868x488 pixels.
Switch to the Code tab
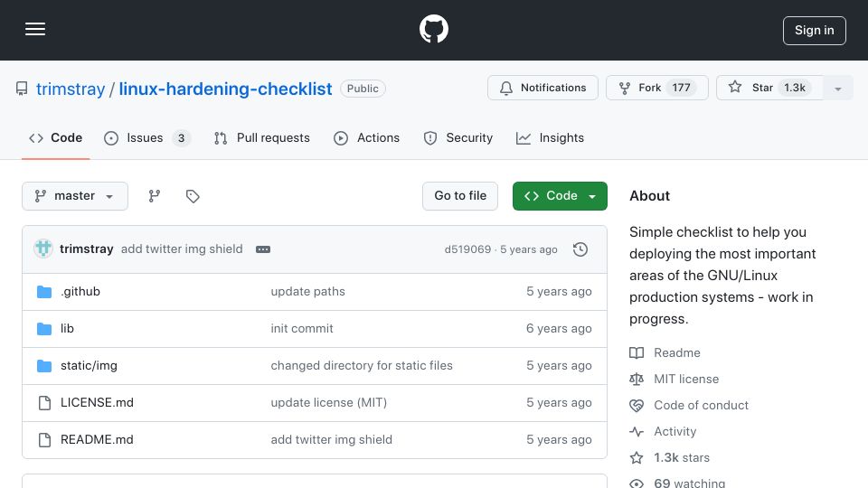55,137
